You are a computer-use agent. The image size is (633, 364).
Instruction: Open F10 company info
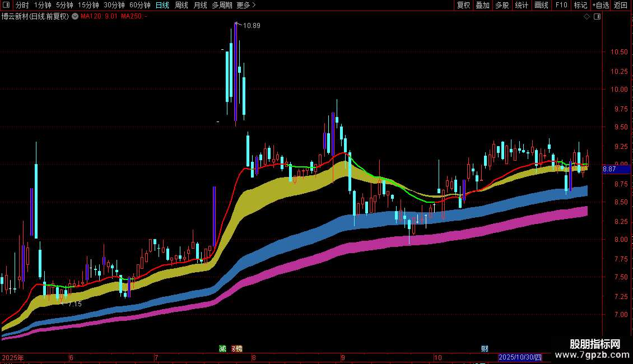(561, 5)
